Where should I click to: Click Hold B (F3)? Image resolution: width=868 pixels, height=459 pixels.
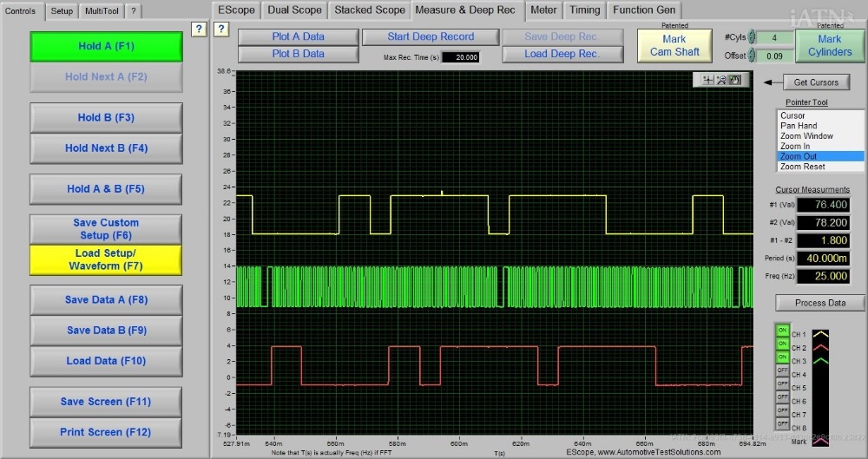(106, 117)
